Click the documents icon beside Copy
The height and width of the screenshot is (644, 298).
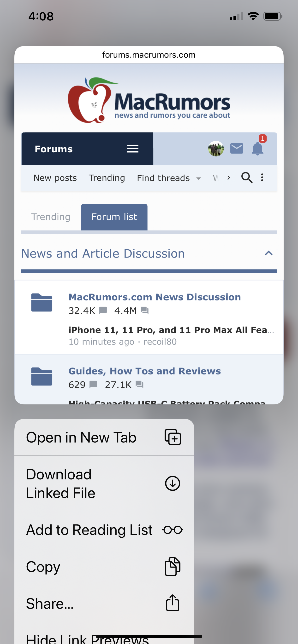click(x=173, y=567)
